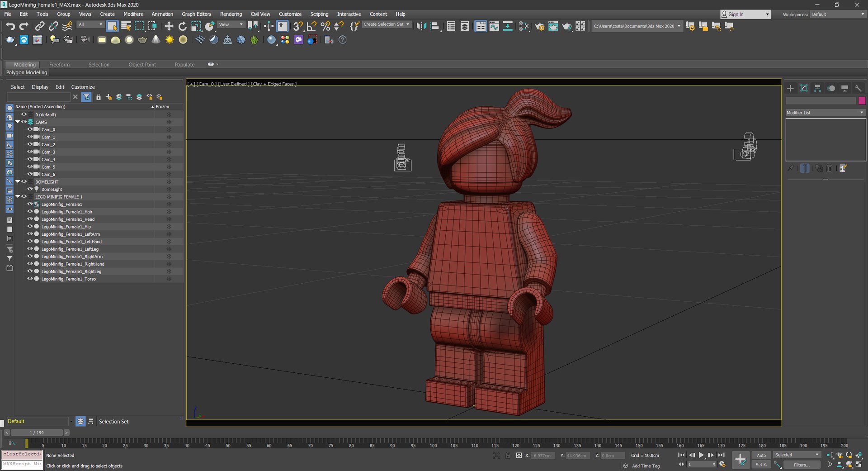The width and height of the screenshot is (868, 471).
Task: Choose the Select and Move tool
Action: [x=169, y=26]
